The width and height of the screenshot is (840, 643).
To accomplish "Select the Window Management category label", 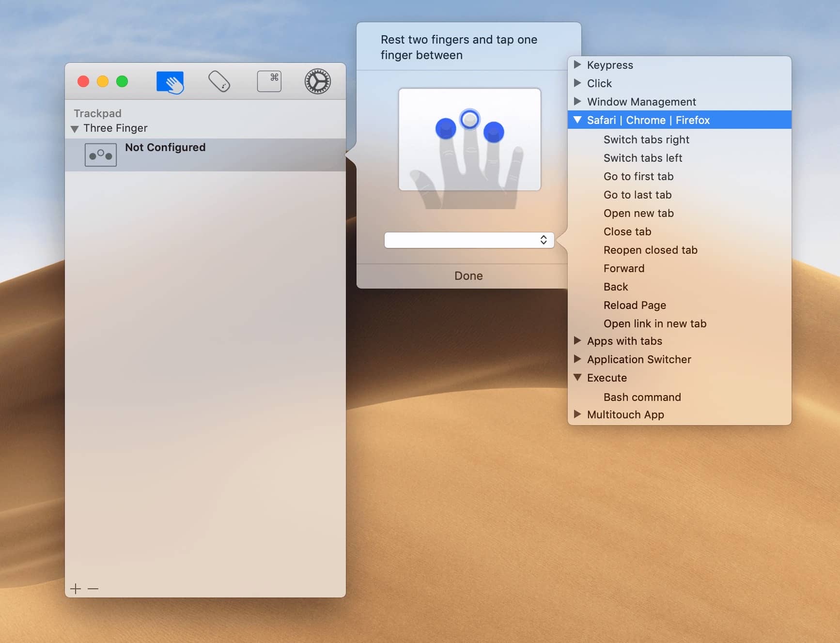I will click(641, 102).
